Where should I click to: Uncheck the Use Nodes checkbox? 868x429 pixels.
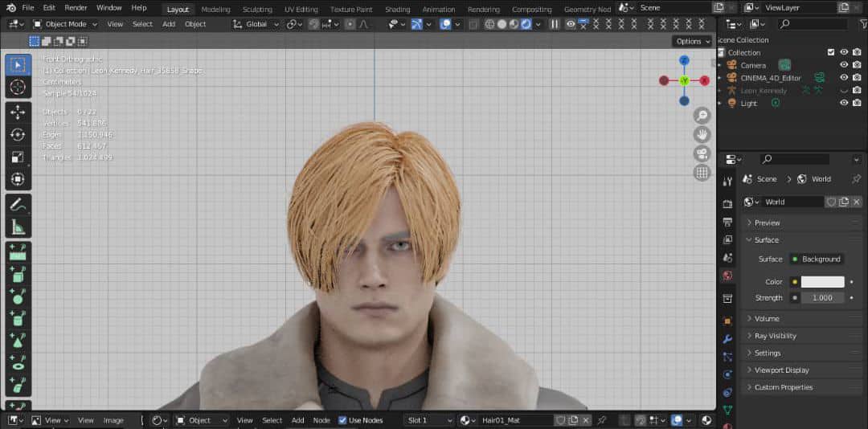click(342, 420)
